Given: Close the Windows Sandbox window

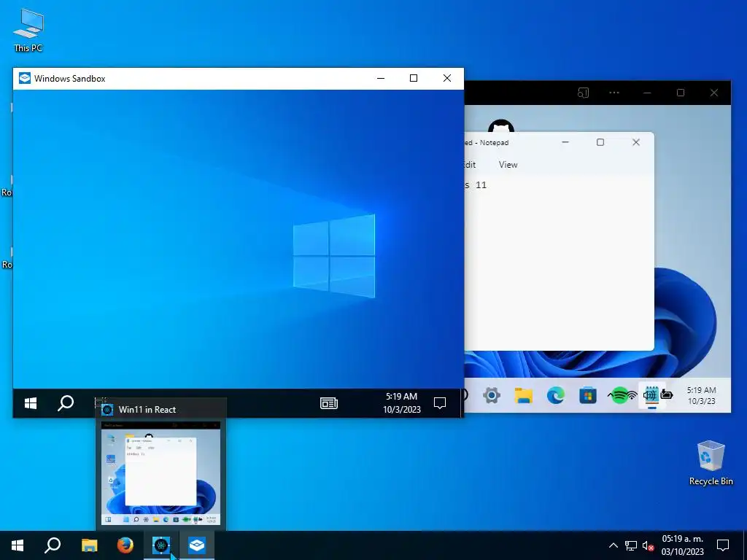Looking at the screenshot, I should coord(447,78).
